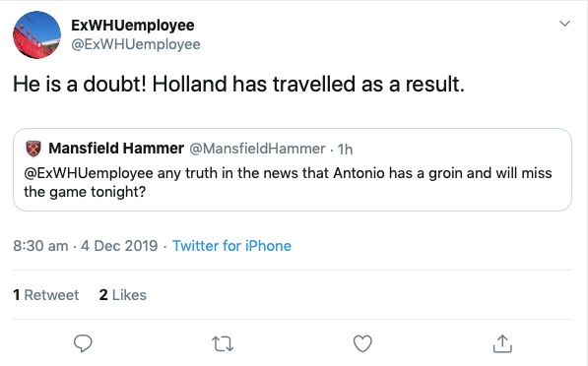Click the 4 Dec 2019 date
This screenshot has width=588, height=366.
pyautogui.click(x=119, y=246)
